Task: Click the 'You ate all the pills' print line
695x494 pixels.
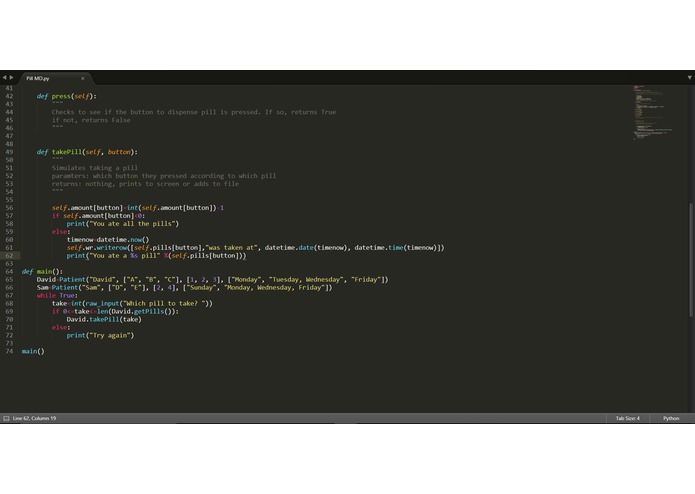Action: pos(123,224)
